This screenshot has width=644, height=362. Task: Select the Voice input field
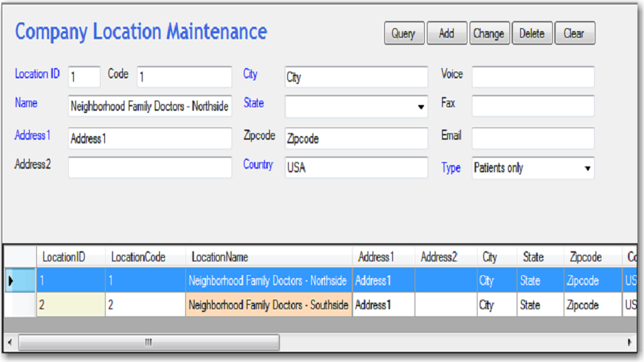[533, 77]
